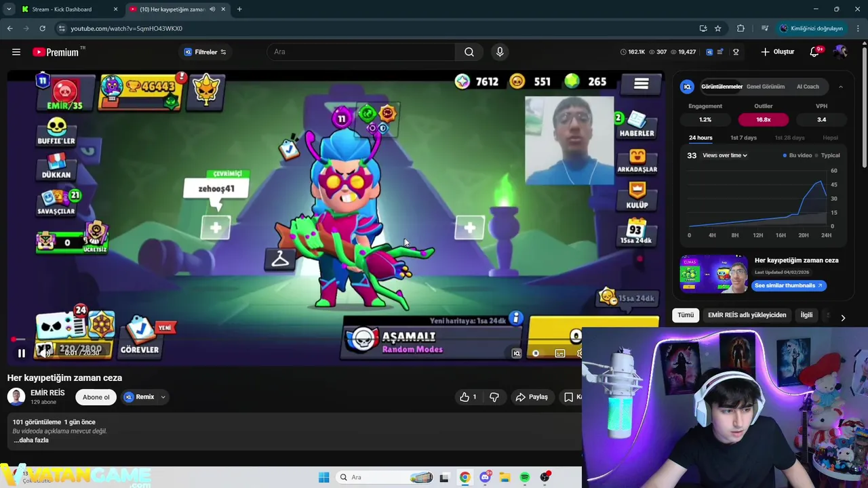
Task: Reload the page with browser refresh
Action: [42, 28]
